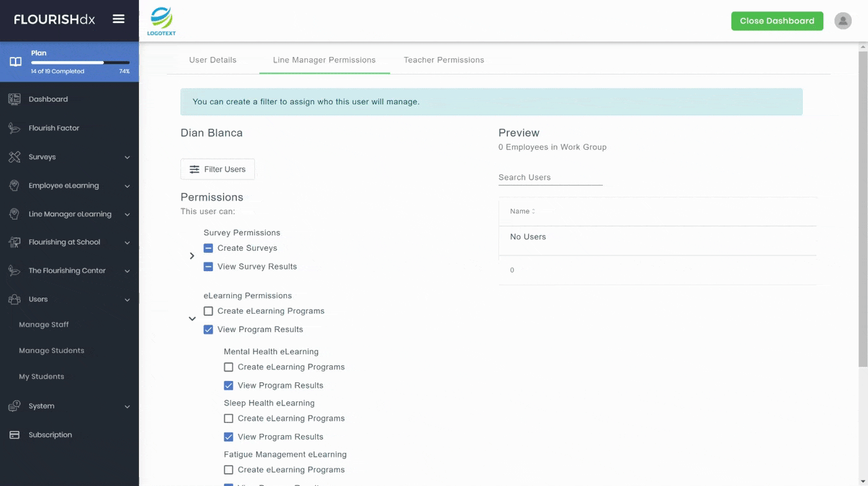Screen dimensions: 868x486
Task: Select Line Manager Permissions tab
Action: [324, 60]
